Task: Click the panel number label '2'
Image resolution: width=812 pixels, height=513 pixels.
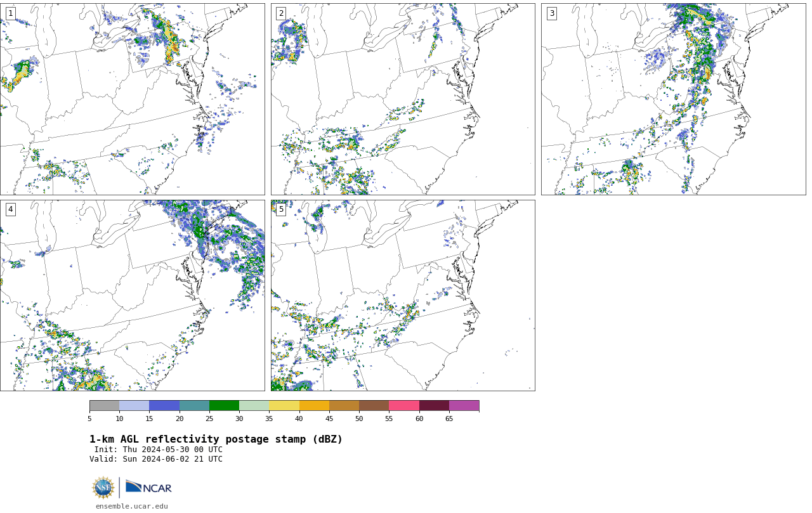Action: pyautogui.click(x=281, y=13)
